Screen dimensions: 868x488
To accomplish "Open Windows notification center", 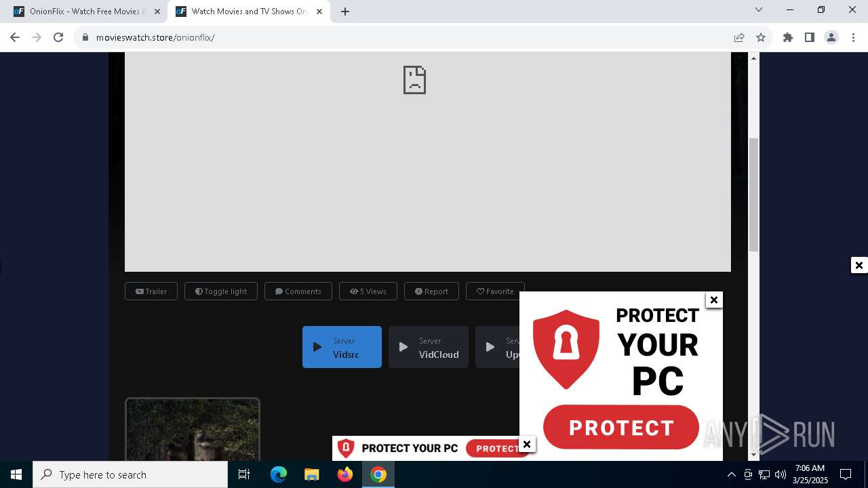I will tap(846, 474).
